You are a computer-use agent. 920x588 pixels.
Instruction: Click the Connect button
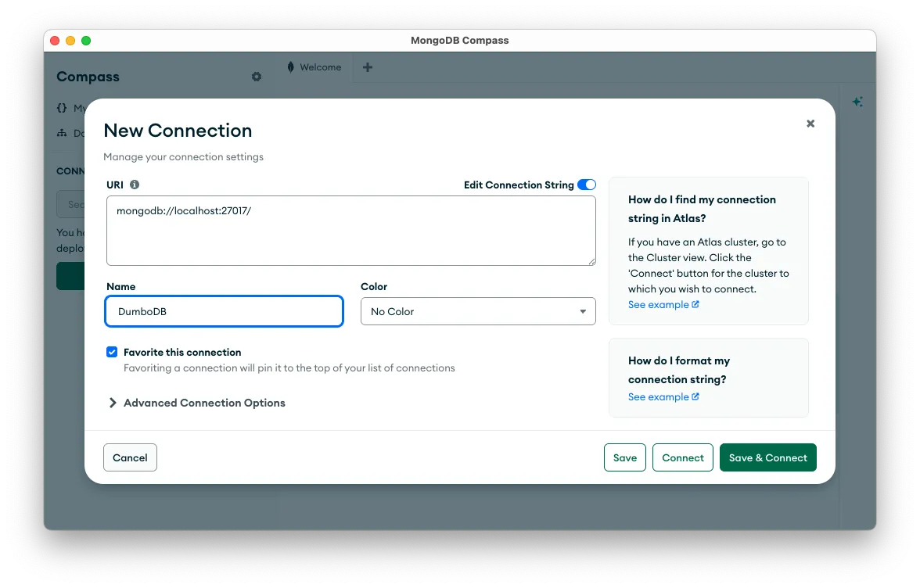point(683,457)
